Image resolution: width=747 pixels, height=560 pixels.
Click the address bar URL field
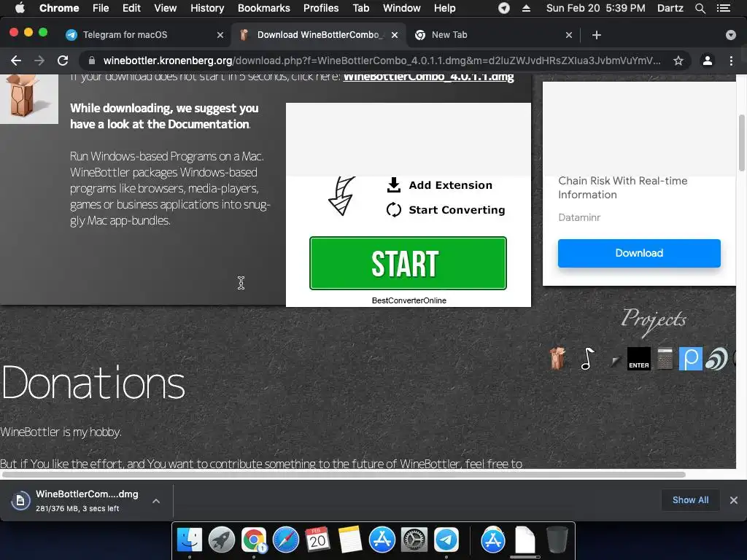click(x=381, y=61)
